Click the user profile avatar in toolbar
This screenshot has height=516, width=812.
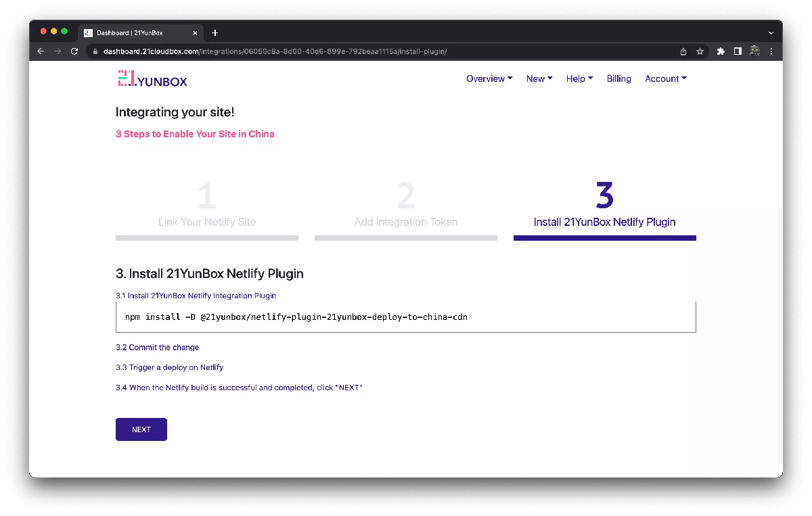point(754,51)
